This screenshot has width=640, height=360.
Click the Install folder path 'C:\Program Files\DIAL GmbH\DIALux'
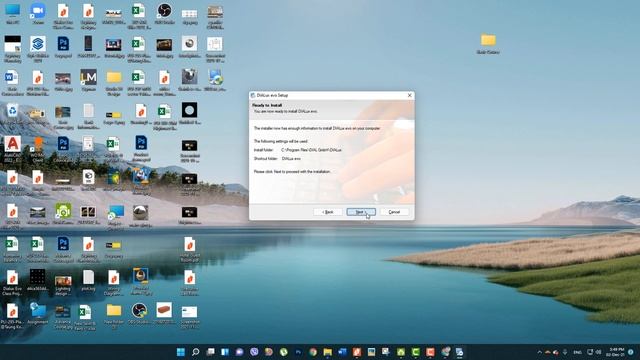[311, 150]
